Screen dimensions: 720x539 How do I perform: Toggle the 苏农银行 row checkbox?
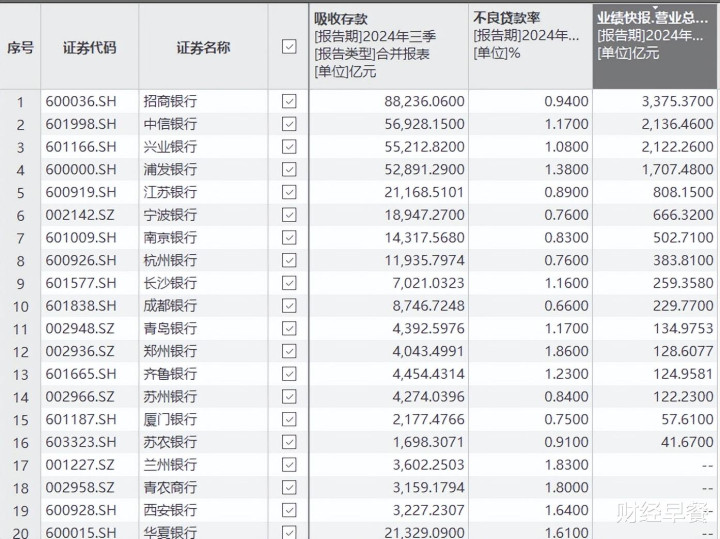click(x=289, y=442)
